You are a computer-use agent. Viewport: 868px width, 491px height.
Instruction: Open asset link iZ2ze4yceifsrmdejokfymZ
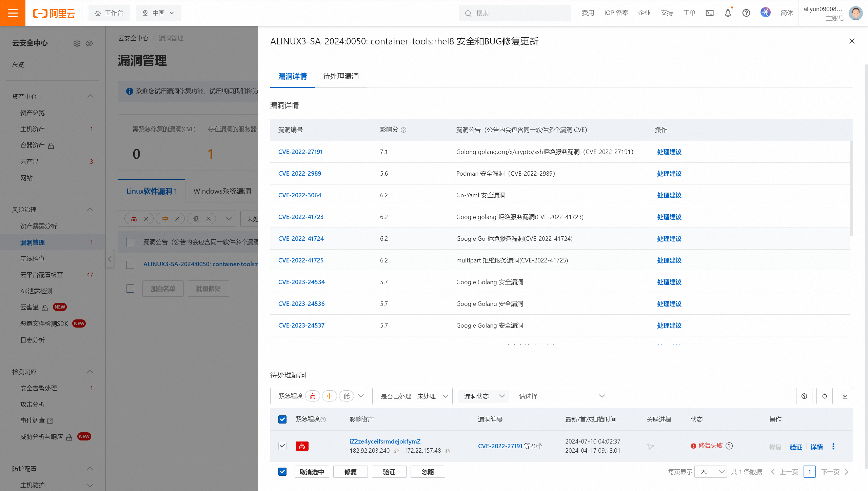point(385,441)
